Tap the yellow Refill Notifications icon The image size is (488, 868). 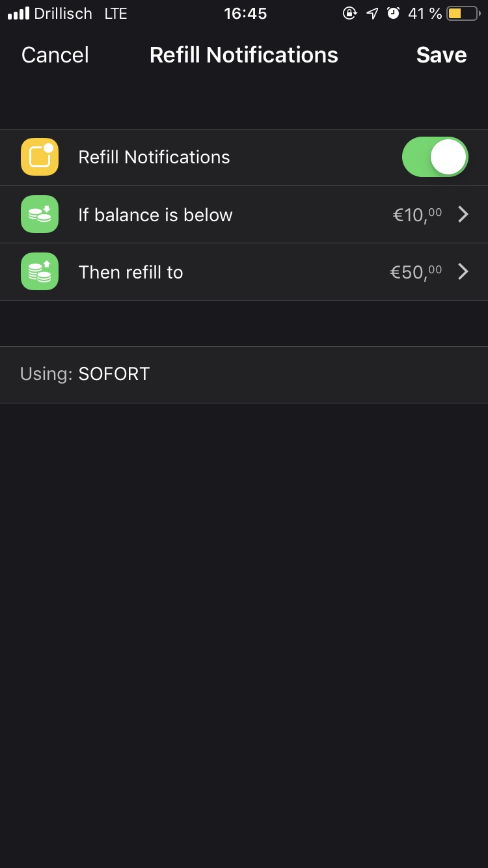tap(40, 157)
